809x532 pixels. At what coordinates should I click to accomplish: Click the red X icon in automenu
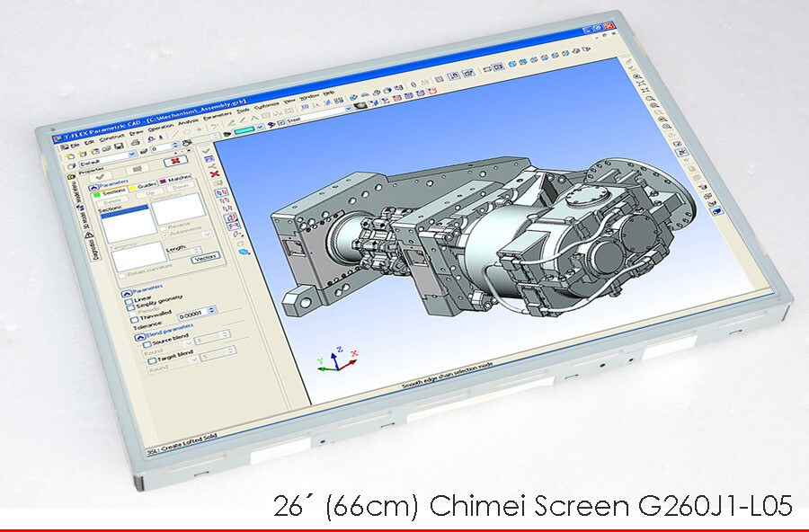(x=215, y=174)
